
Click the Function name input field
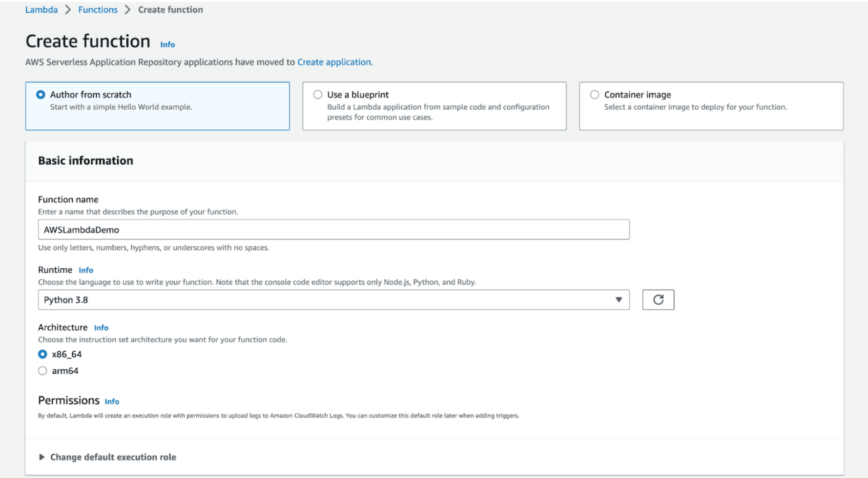[333, 229]
